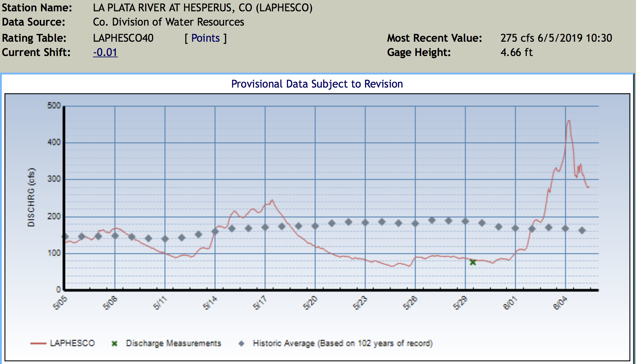This screenshot has height=364, width=636.
Task: Click the DISCHRG (cfs) axis title
Action: click(x=31, y=197)
